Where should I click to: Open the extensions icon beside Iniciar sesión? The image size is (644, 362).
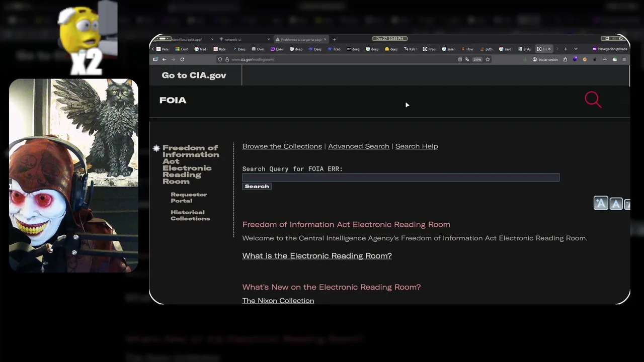click(565, 59)
